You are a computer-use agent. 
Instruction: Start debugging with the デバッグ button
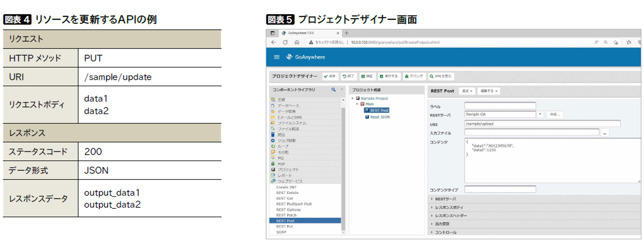414,76
